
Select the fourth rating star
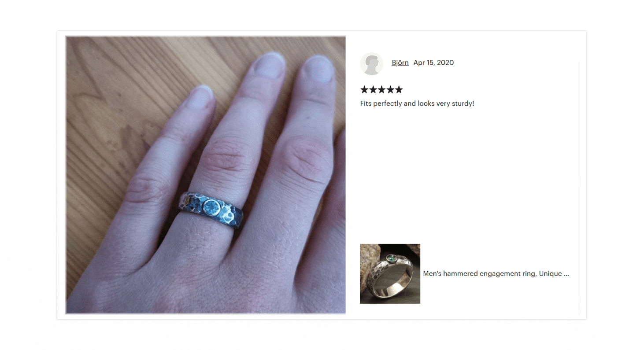(390, 90)
